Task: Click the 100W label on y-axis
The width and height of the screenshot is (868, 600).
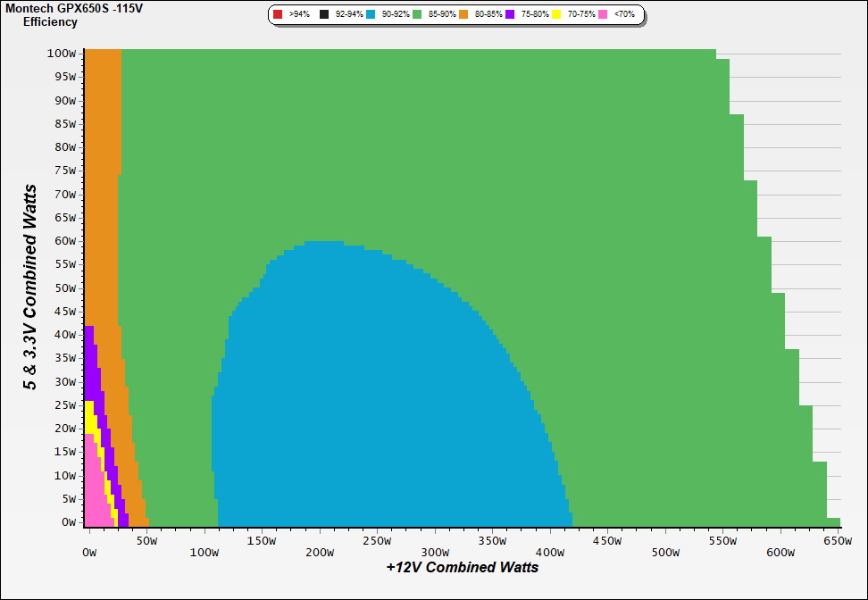Action: (61, 54)
